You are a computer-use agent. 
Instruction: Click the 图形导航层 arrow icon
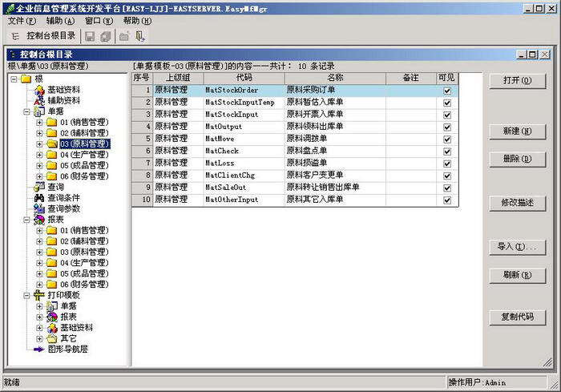pos(38,349)
